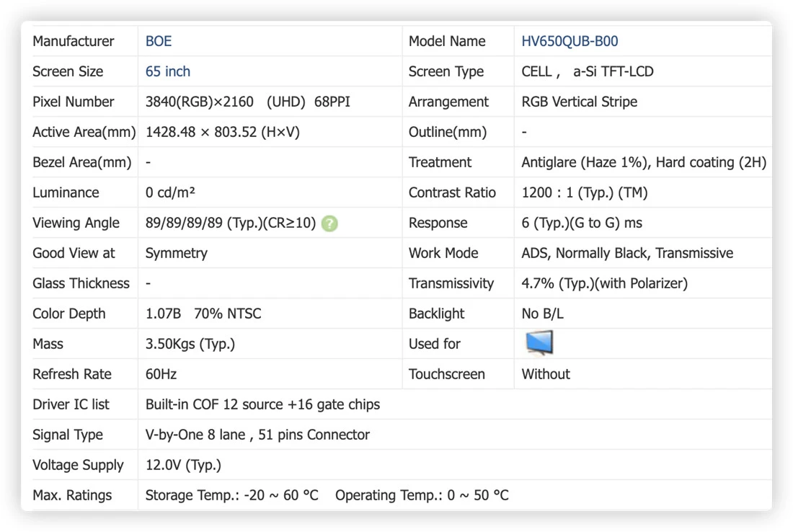Click the "1200 : 1 (Typ.) (TM)" value
This screenshot has height=532, width=793.
tap(584, 192)
